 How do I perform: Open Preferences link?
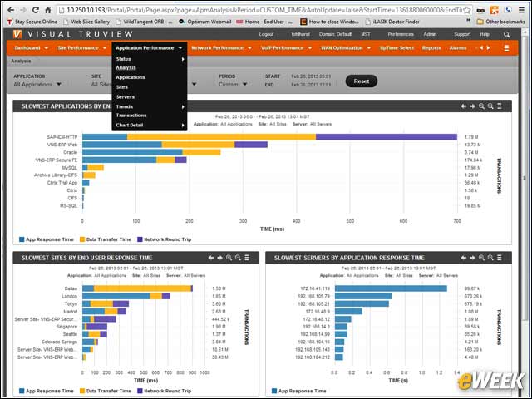pos(401,34)
